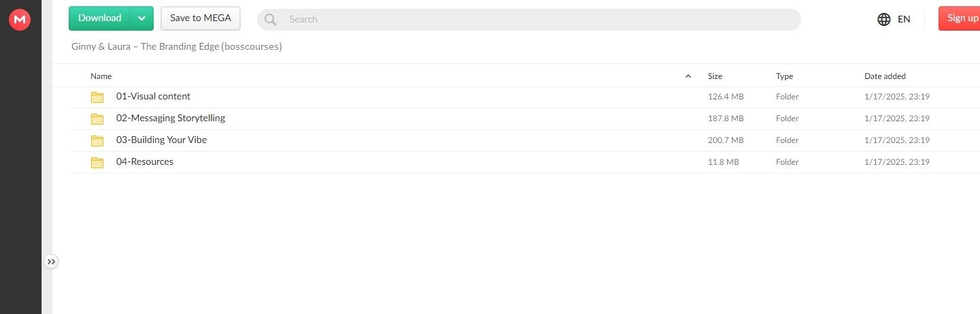Open the Download button dropdown arrow
The height and width of the screenshot is (314, 980).
click(x=141, y=18)
